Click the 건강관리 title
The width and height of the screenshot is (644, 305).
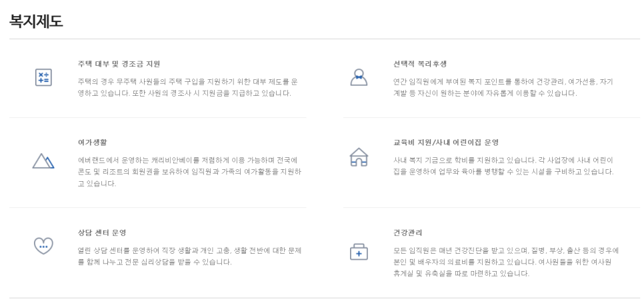pyautogui.click(x=407, y=232)
